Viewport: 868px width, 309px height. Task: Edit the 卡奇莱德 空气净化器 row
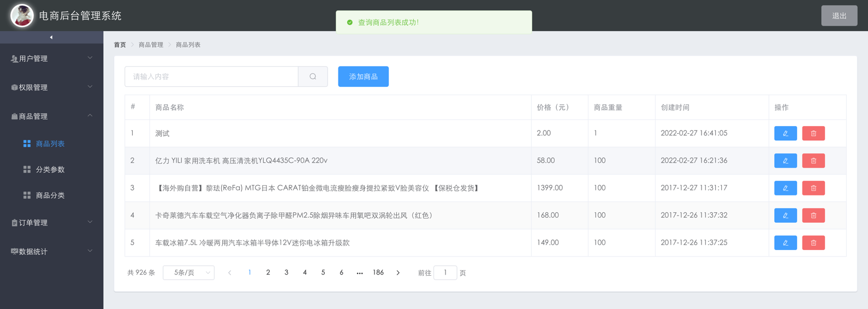pyautogui.click(x=785, y=215)
